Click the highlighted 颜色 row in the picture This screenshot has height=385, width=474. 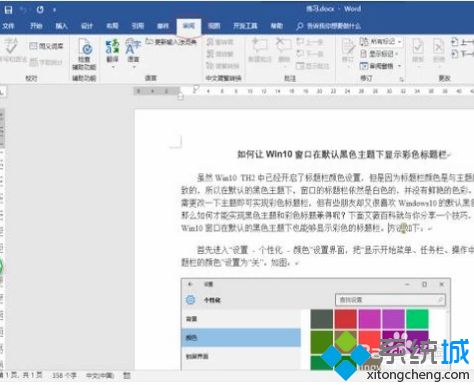241,337
